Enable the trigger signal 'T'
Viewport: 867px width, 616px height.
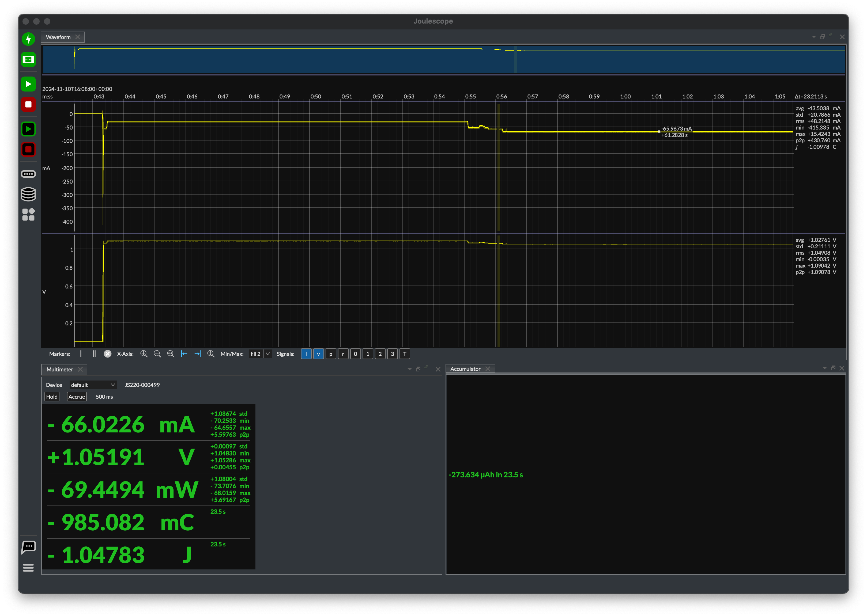point(405,354)
